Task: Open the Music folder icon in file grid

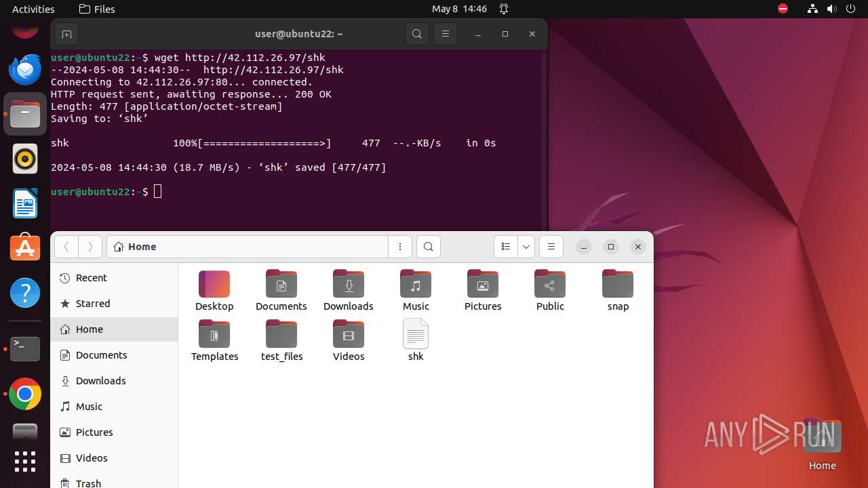Action: pyautogui.click(x=416, y=291)
